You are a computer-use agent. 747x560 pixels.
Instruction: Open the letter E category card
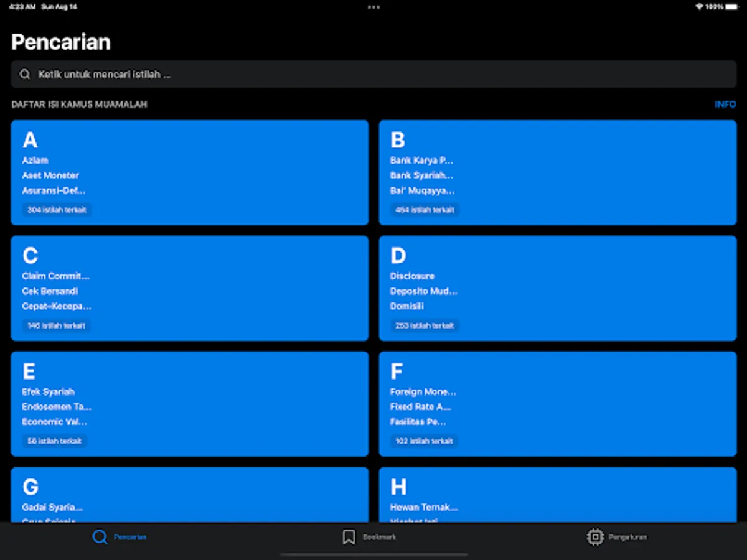click(x=190, y=404)
